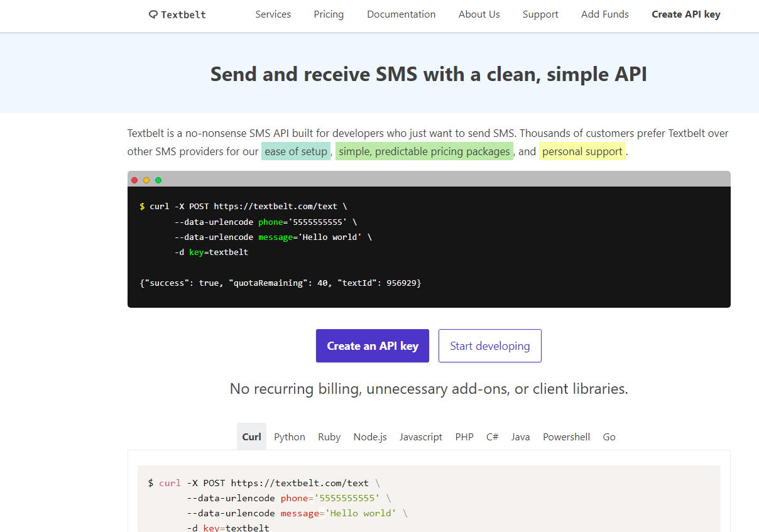759x532 pixels.
Task: Click the curl POST line in dark terminal
Action: coord(243,206)
